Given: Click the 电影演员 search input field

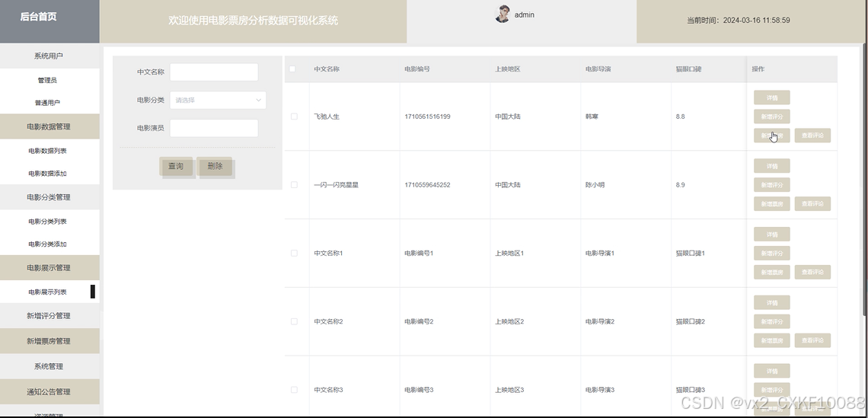Looking at the screenshot, I should point(214,128).
